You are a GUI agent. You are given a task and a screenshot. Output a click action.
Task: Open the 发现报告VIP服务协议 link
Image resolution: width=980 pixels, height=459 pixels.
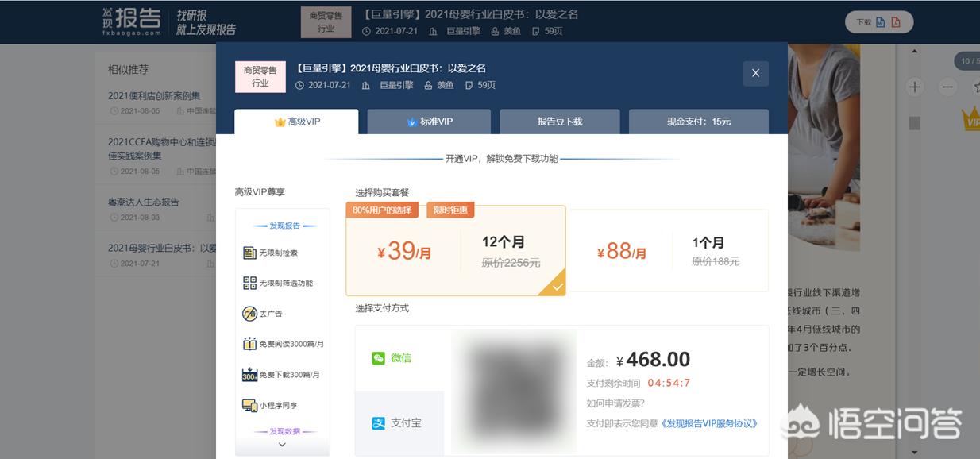709,423
